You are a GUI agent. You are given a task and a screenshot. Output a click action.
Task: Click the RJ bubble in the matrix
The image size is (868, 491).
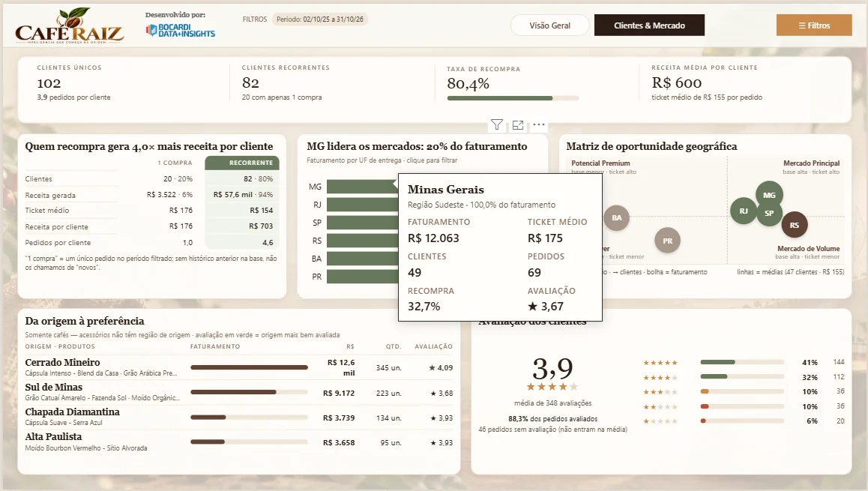743,211
